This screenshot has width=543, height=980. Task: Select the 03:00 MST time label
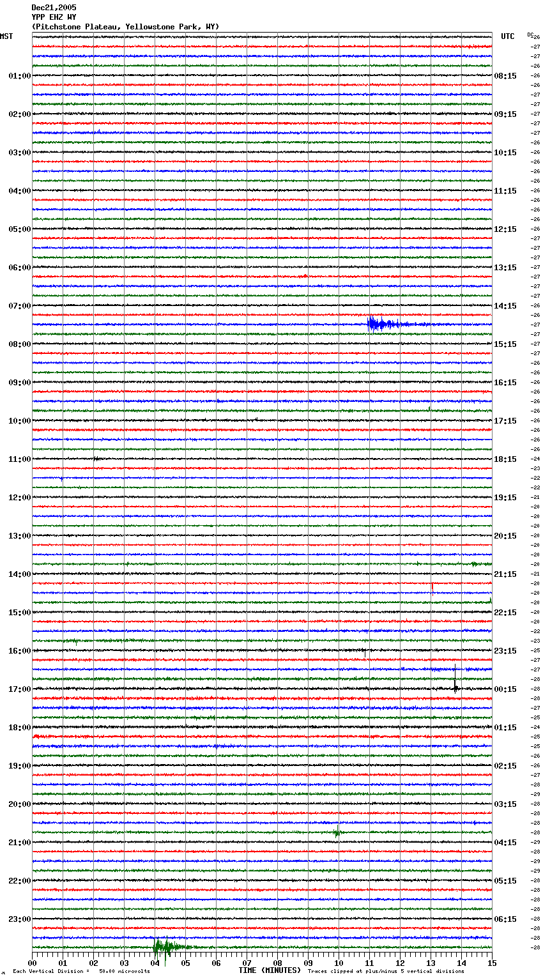click(x=19, y=153)
